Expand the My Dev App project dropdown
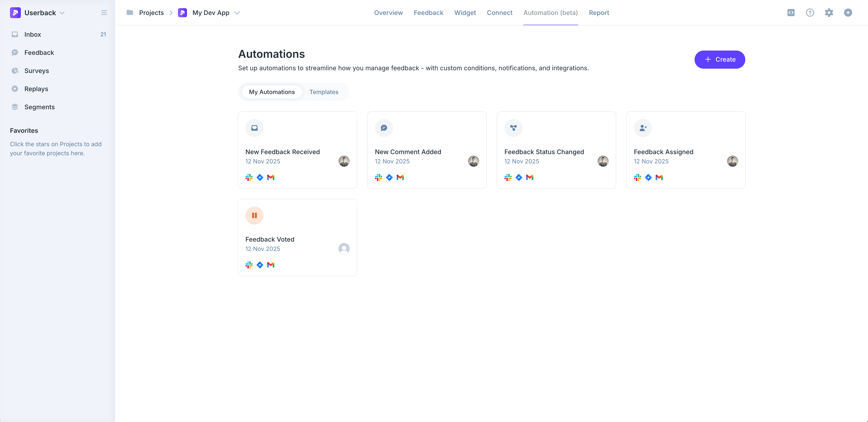Viewport: 868px width, 422px height. 237,13
